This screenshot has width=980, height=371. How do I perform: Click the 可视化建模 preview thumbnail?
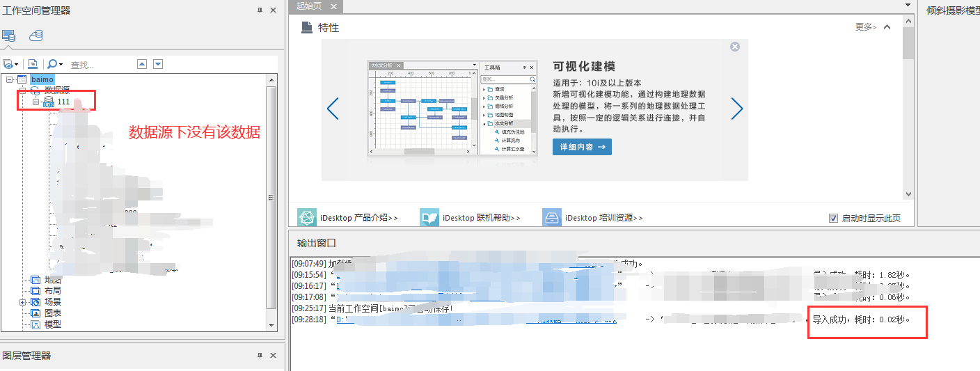(452, 108)
